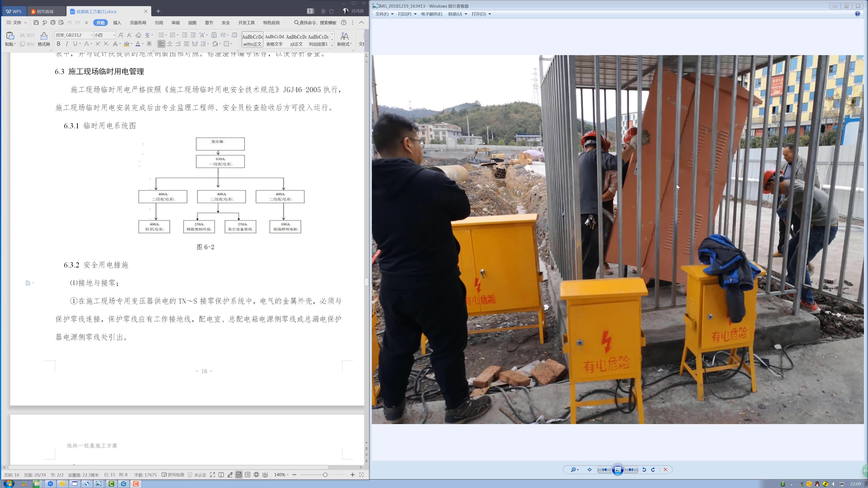Expand the 140% zoom level dropdown

(288, 474)
